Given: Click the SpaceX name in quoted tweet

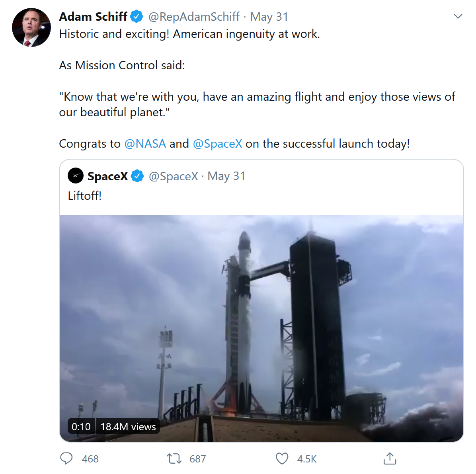Looking at the screenshot, I should tap(107, 176).
